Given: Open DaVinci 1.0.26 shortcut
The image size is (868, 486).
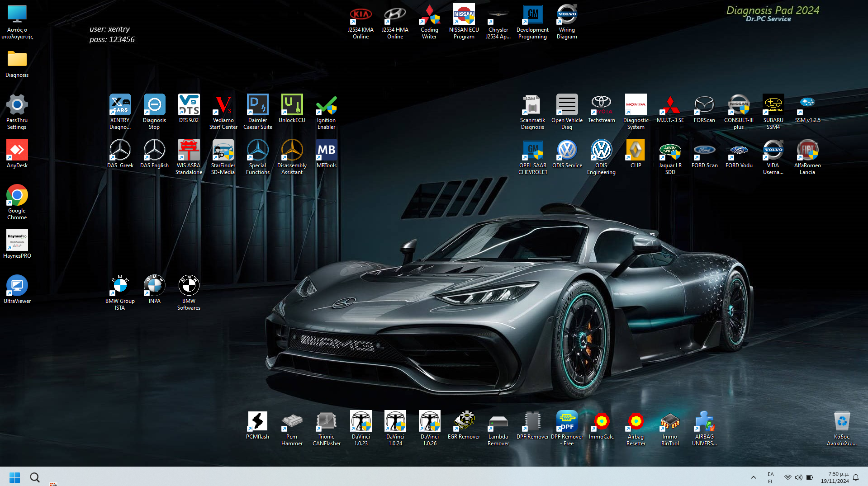Looking at the screenshot, I should click(429, 428).
